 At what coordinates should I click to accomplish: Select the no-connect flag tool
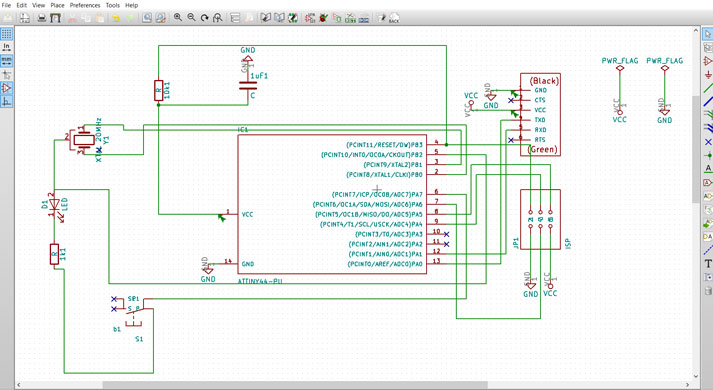708,142
